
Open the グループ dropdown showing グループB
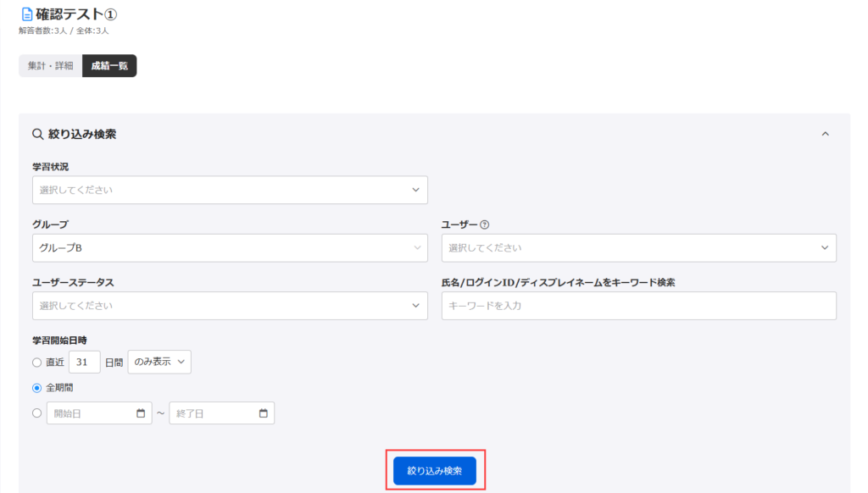pyautogui.click(x=230, y=248)
